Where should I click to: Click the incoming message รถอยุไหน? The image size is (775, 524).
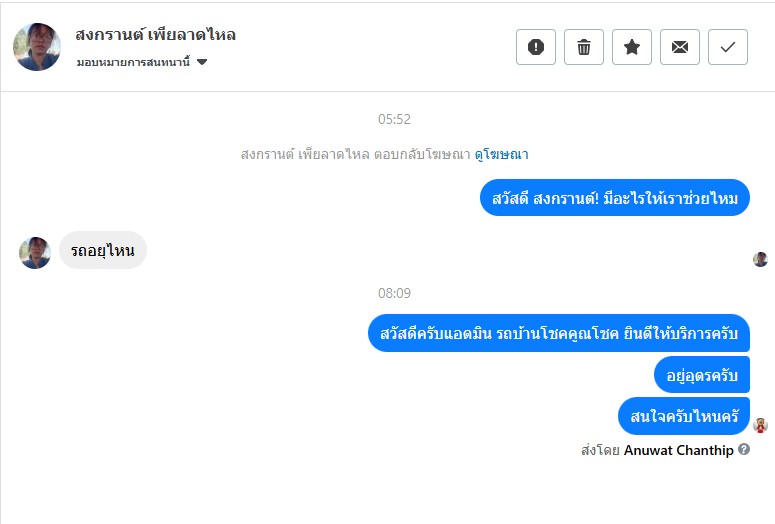click(x=103, y=250)
